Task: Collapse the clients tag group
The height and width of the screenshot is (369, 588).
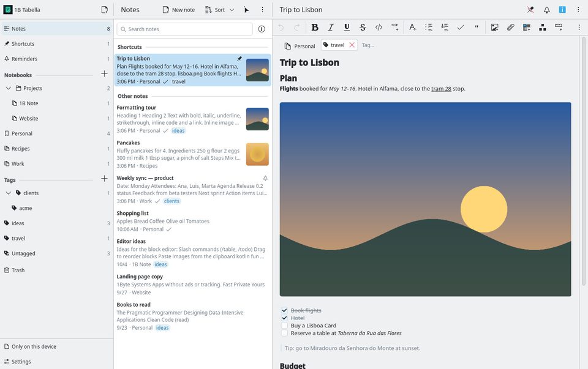Action: [8, 193]
